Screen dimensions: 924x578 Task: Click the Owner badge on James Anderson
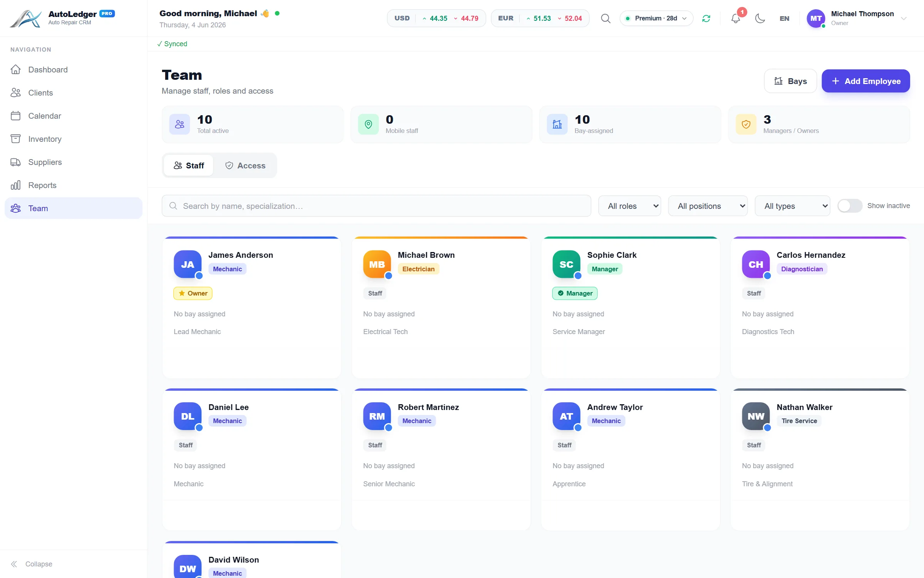tap(193, 293)
